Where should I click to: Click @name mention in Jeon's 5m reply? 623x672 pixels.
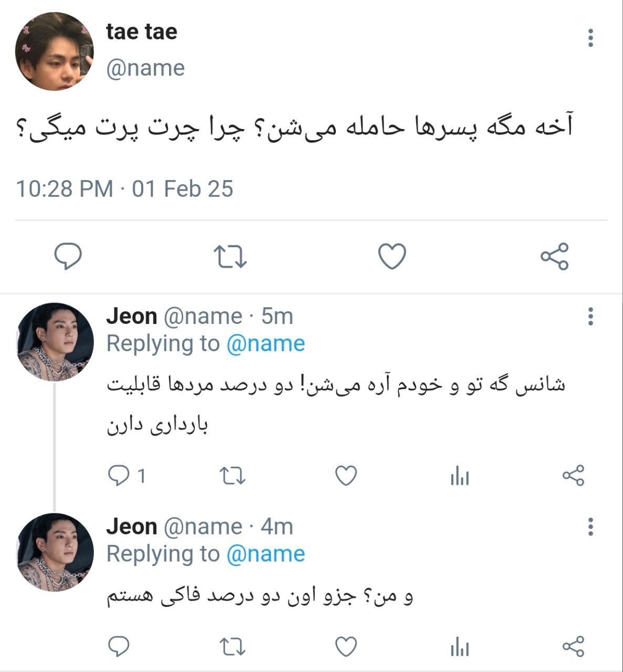click(266, 344)
